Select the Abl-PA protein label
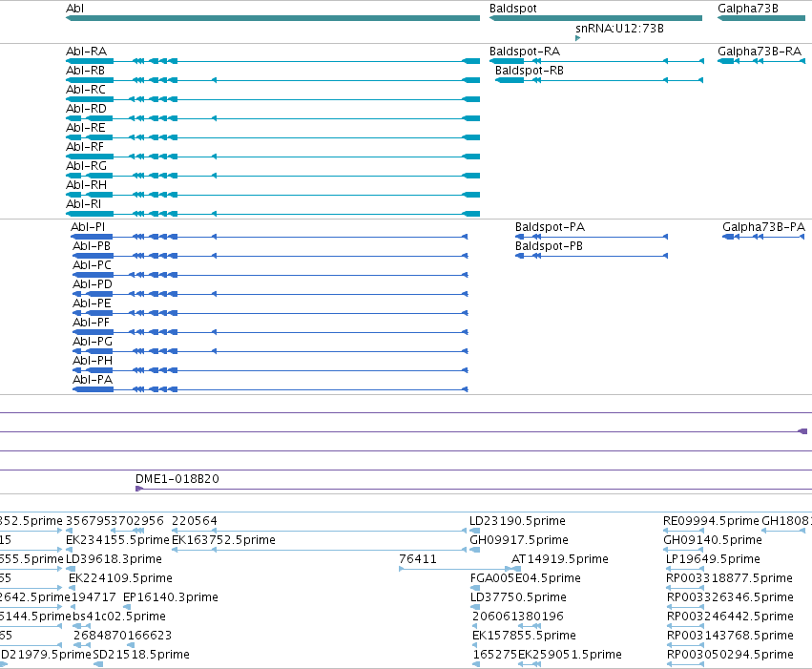812x669 pixels. click(x=93, y=380)
